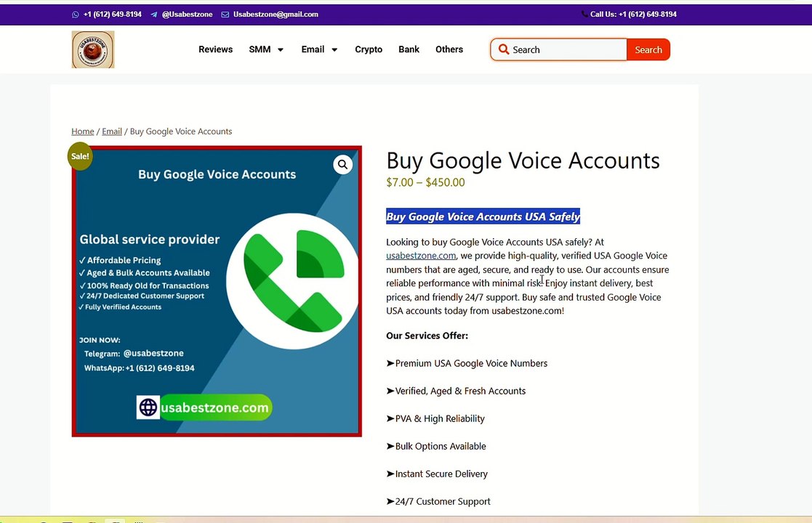The image size is (812, 523).
Task: Click WhatsApp number +1 (612) 649-8194 in top bar
Action: click(113, 15)
